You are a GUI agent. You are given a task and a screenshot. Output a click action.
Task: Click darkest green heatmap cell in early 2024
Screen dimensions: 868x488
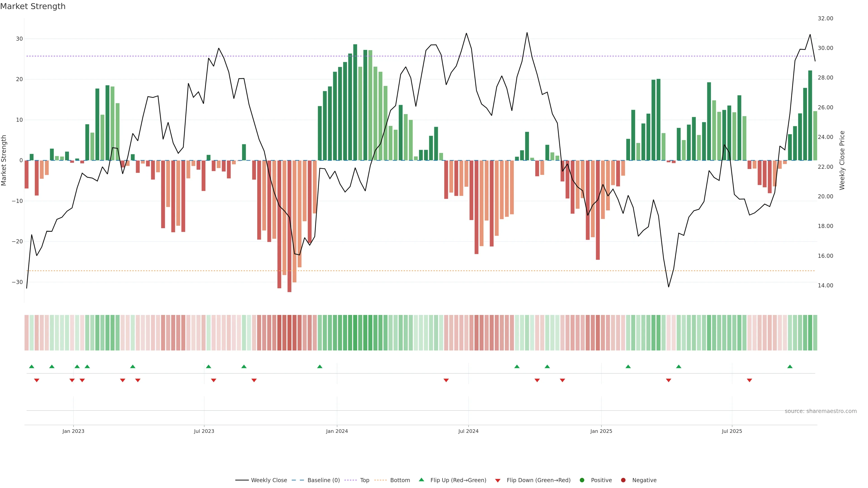tap(355, 332)
